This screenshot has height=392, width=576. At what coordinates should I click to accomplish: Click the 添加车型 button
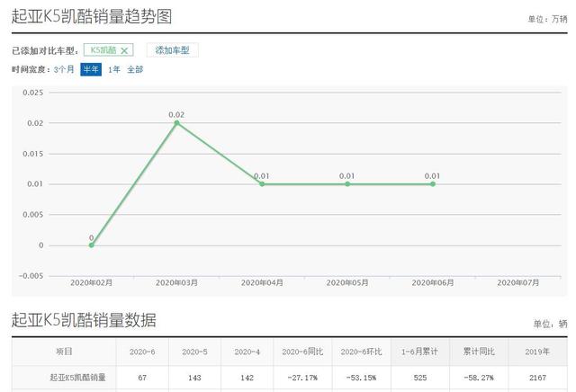[x=172, y=50]
